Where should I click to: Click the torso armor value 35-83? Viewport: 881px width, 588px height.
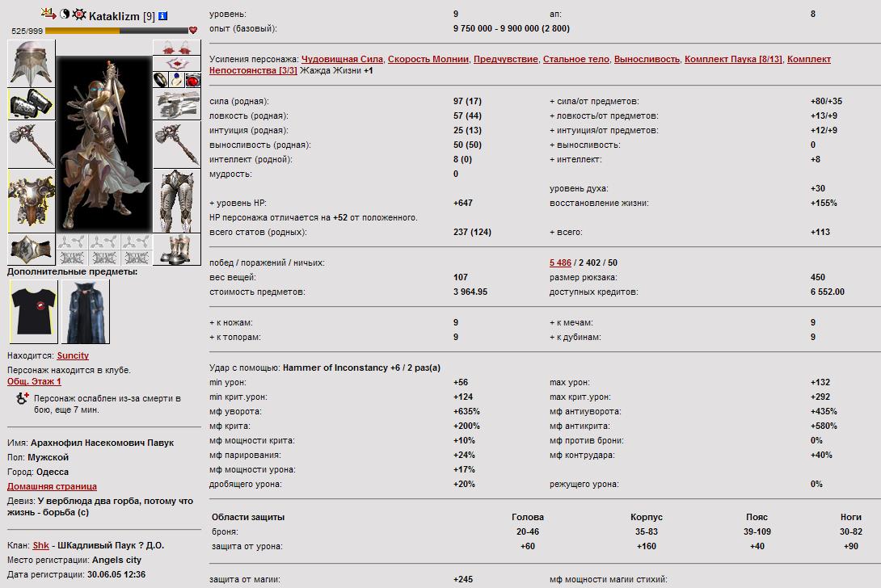[x=647, y=531]
